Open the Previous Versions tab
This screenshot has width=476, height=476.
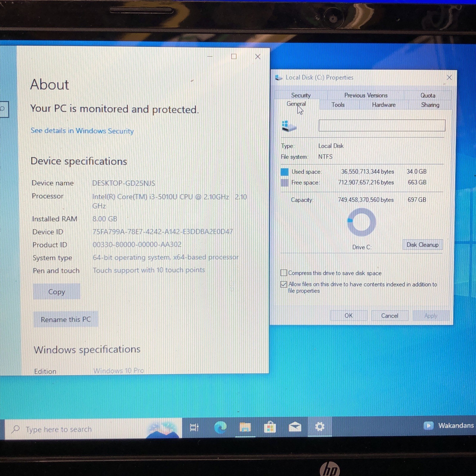pos(366,95)
